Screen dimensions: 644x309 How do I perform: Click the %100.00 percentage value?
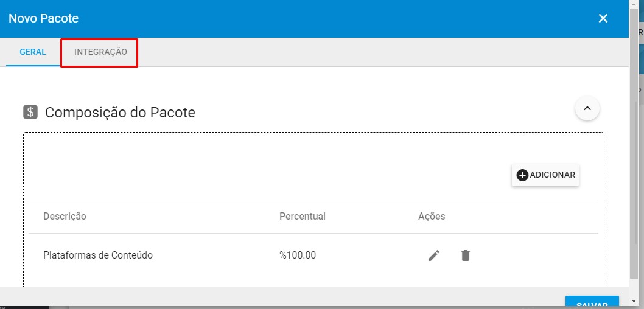(298, 255)
